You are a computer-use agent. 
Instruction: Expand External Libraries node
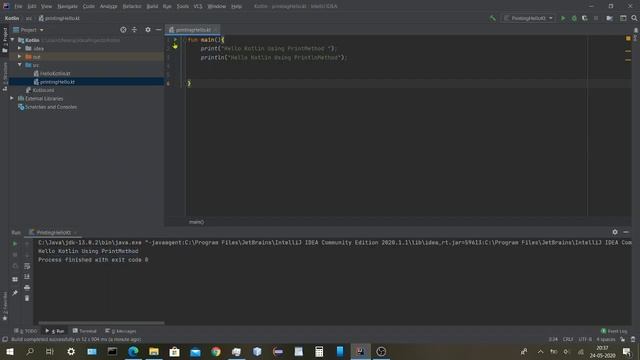pyautogui.click(x=12, y=98)
